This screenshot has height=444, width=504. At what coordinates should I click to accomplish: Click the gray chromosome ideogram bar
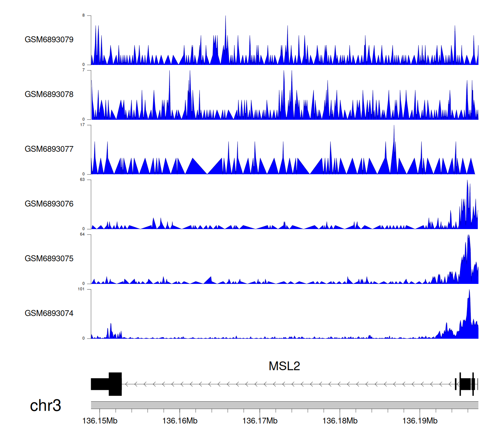tap(284, 405)
